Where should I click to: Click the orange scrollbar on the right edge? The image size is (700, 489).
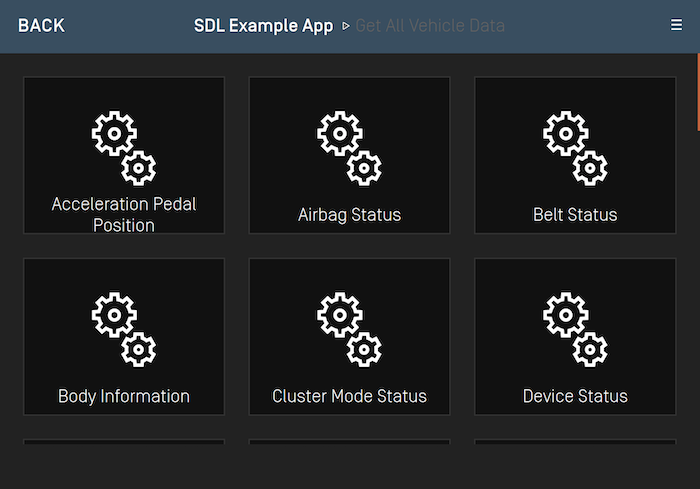click(x=697, y=92)
